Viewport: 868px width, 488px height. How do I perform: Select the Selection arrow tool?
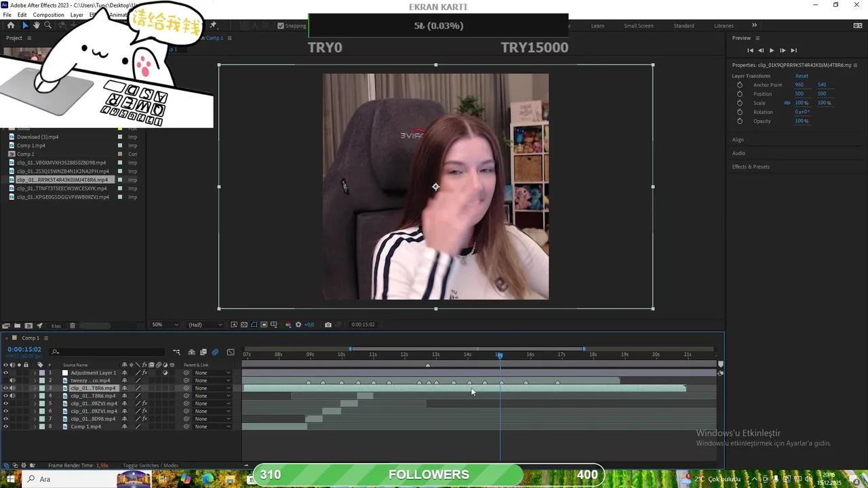[x=25, y=25]
